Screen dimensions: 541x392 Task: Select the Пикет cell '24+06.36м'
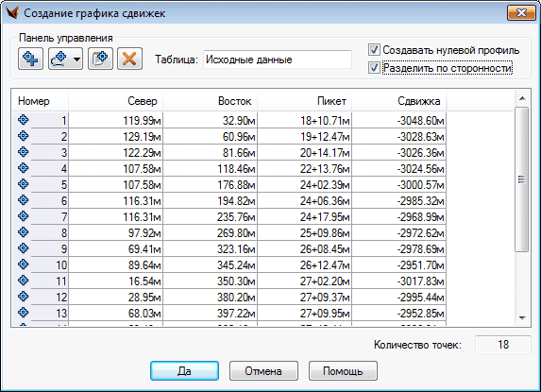[x=304, y=201]
